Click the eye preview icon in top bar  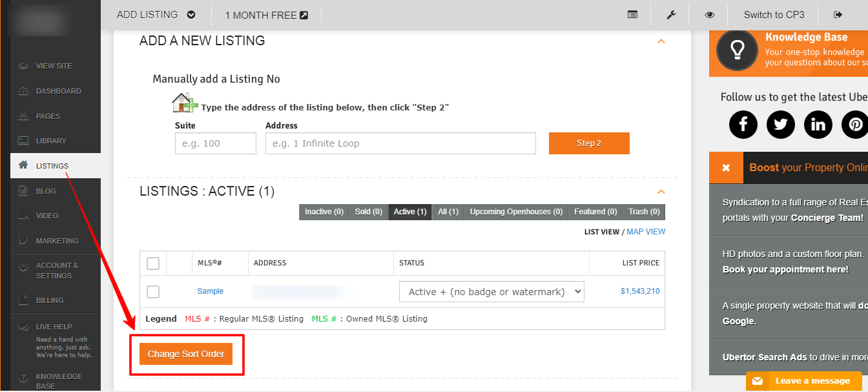click(710, 15)
